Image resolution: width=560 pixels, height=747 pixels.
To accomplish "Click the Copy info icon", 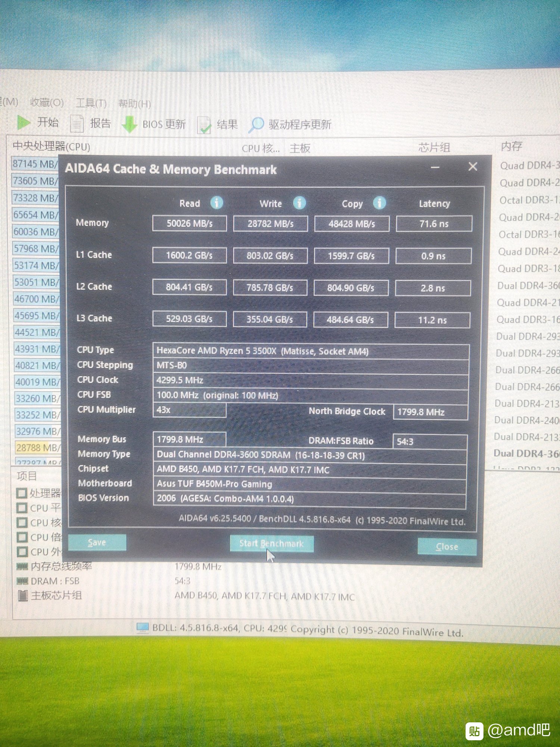I will tap(379, 203).
